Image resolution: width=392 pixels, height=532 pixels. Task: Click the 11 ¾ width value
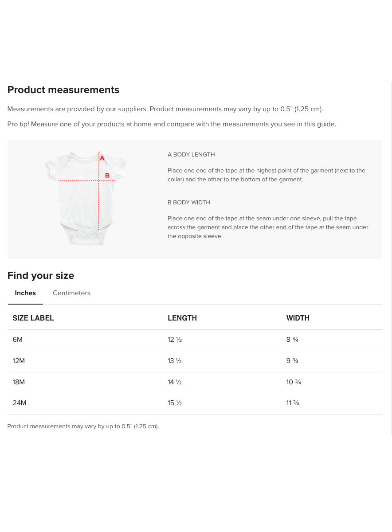293,403
